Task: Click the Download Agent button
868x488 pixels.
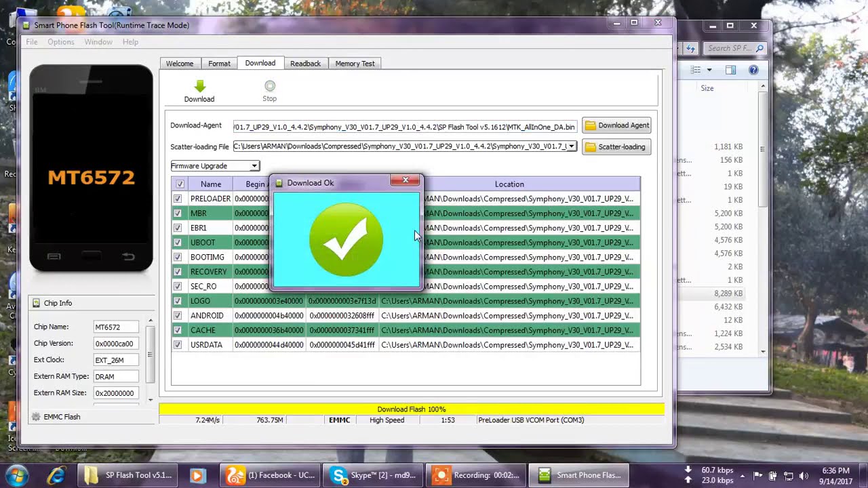Action: coord(616,125)
